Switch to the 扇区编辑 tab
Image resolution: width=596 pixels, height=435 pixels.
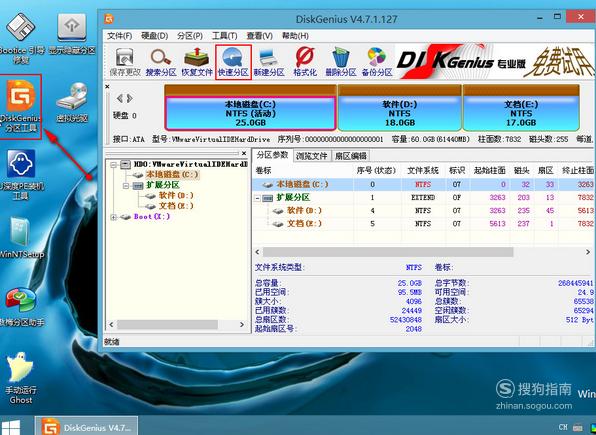click(350, 156)
